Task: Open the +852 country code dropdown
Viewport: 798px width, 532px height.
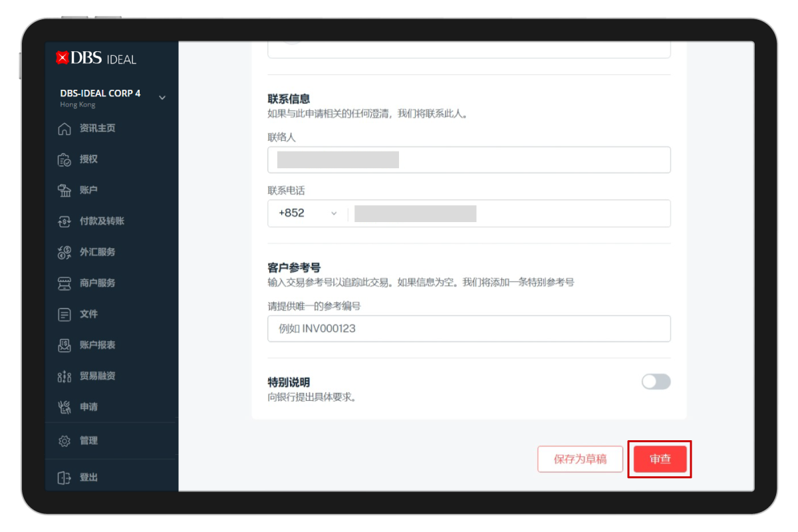Action: [x=308, y=213]
